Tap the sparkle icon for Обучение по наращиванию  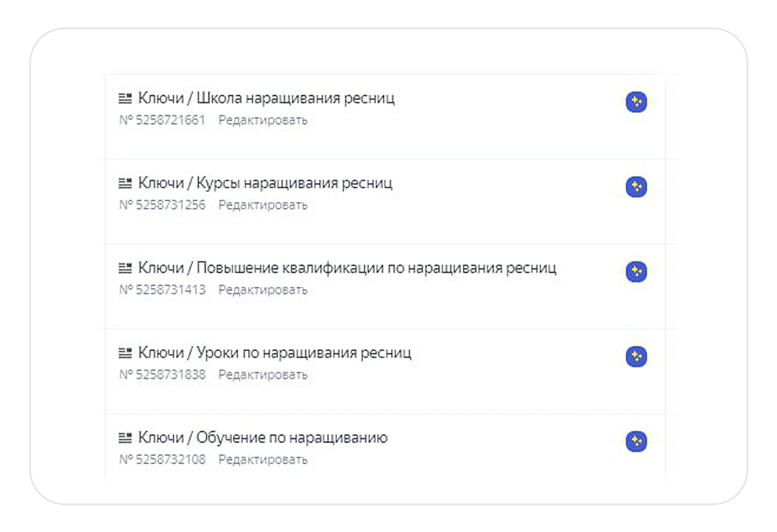(x=636, y=441)
